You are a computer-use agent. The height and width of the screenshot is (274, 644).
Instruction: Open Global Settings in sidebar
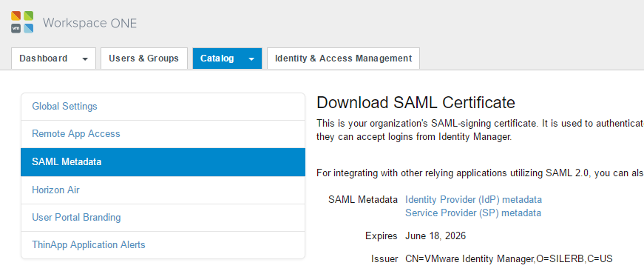[163, 107]
